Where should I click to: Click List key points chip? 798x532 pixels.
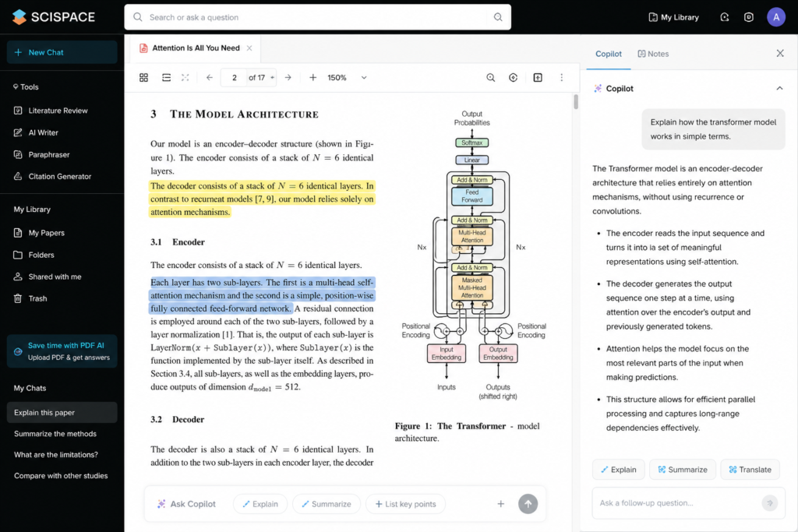click(x=405, y=504)
